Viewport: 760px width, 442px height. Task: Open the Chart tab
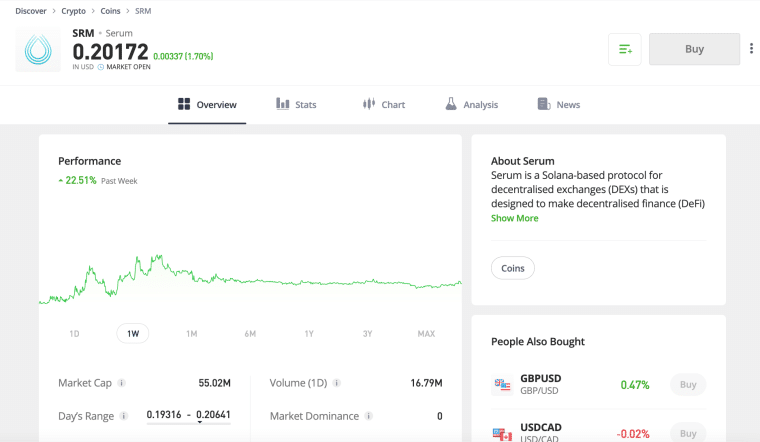(383, 105)
